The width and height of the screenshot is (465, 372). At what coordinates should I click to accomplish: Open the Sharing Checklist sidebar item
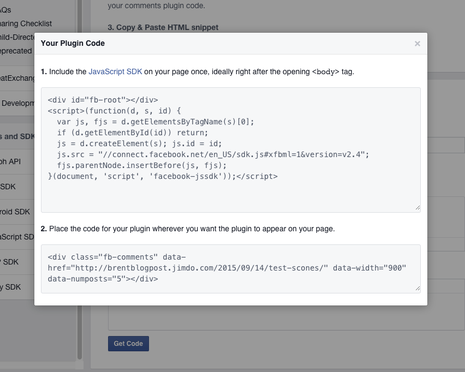[x=26, y=24]
